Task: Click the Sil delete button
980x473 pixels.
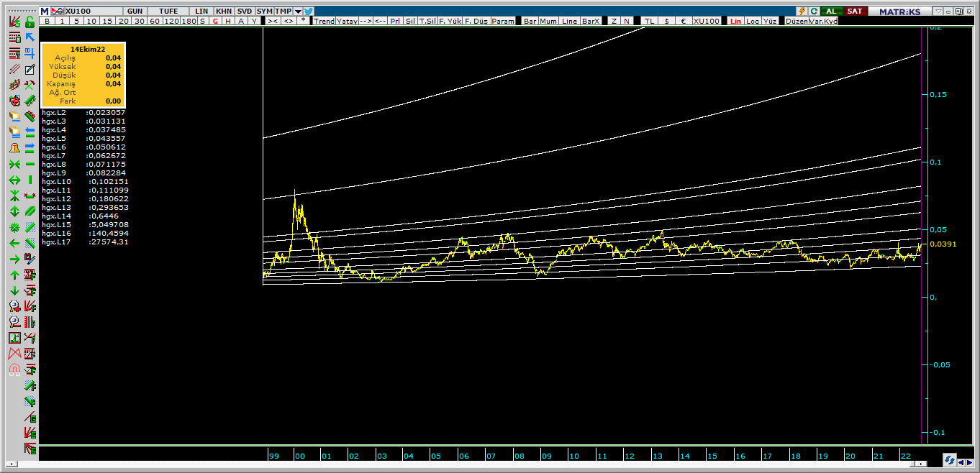Action: click(x=410, y=21)
